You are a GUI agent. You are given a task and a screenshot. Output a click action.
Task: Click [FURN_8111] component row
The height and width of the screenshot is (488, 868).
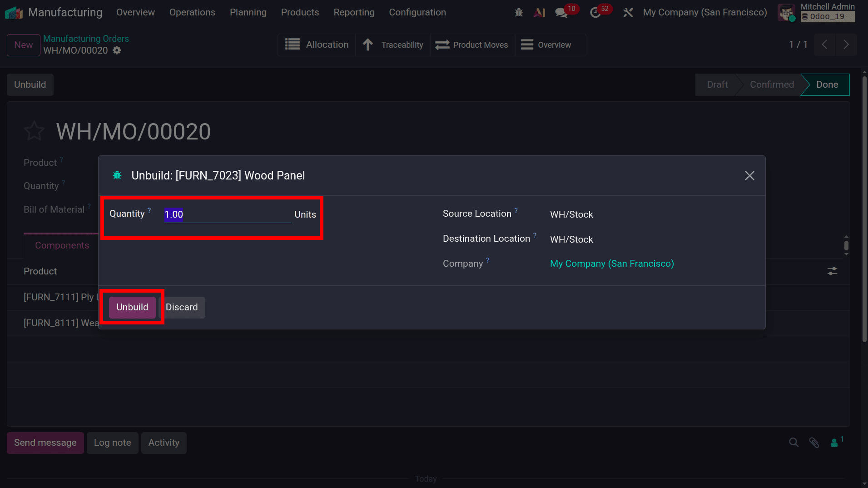pyautogui.click(x=61, y=323)
